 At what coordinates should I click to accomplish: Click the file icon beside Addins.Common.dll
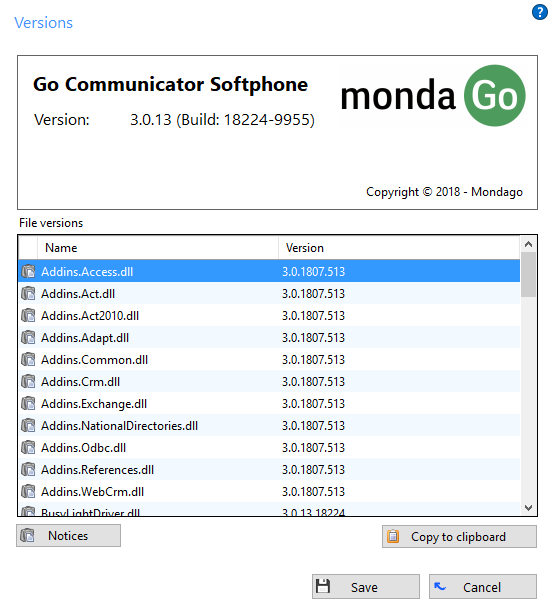click(x=28, y=359)
